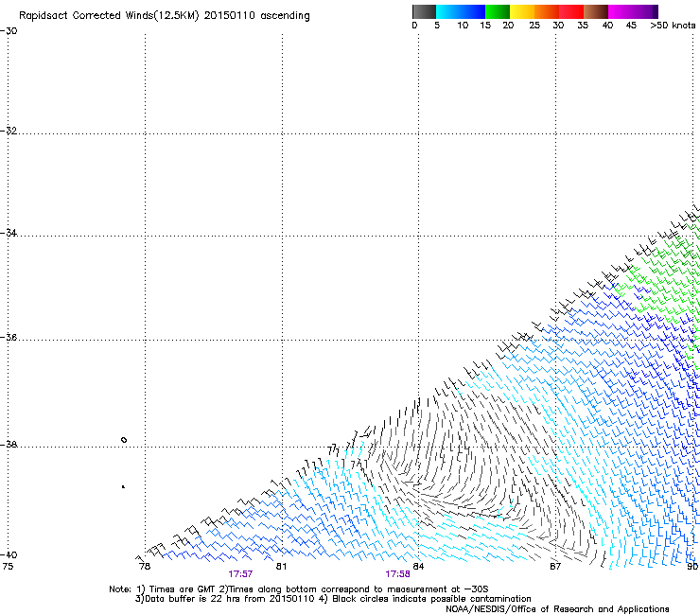The height and width of the screenshot is (615, 700).
Task: Click the purple time label 17:58
Action: [x=397, y=574]
